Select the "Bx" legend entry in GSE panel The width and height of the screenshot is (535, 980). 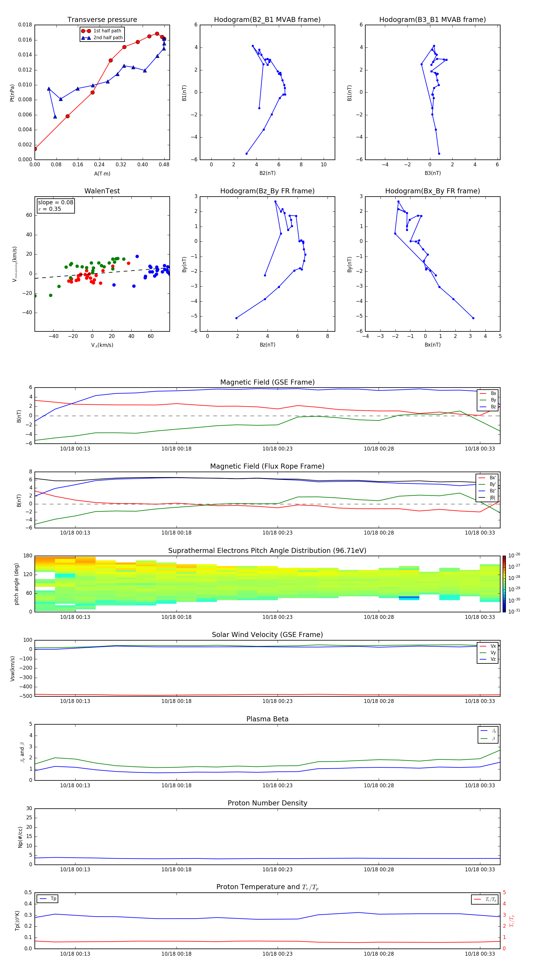click(x=488, y=393)
